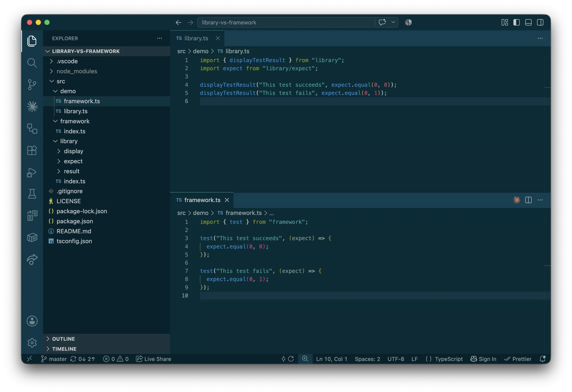This screenshot has width=572, height=392.
Task: Close the framework.ts tab
Action: pyautogui.click(x=227, y=200)
